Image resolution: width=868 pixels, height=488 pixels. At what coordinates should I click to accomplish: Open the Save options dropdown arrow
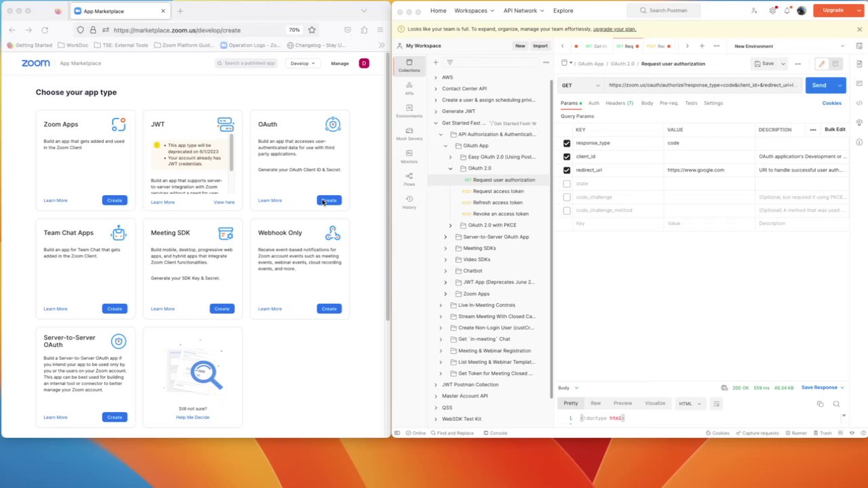[x=783, y=64]
